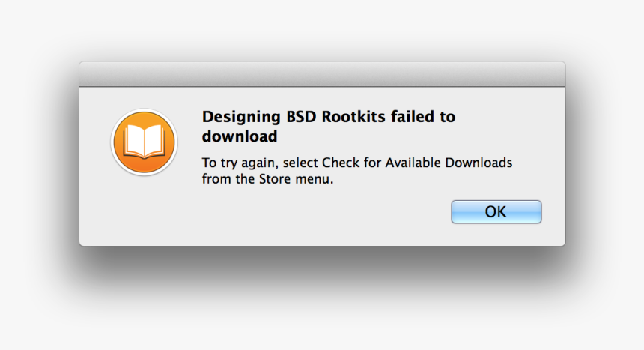
Task: Click the "To try again" text
Action: pos(240,163)
